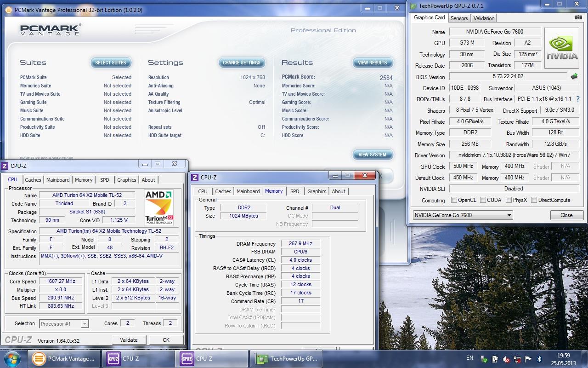Click the Channel # value Dual
The image size is (588, 368).
pos(335,207)
